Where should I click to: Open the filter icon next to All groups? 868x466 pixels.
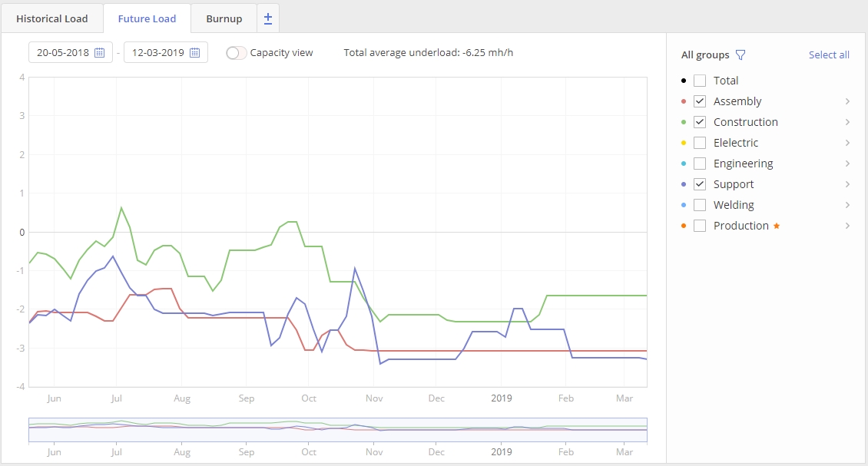pos(740,55)
